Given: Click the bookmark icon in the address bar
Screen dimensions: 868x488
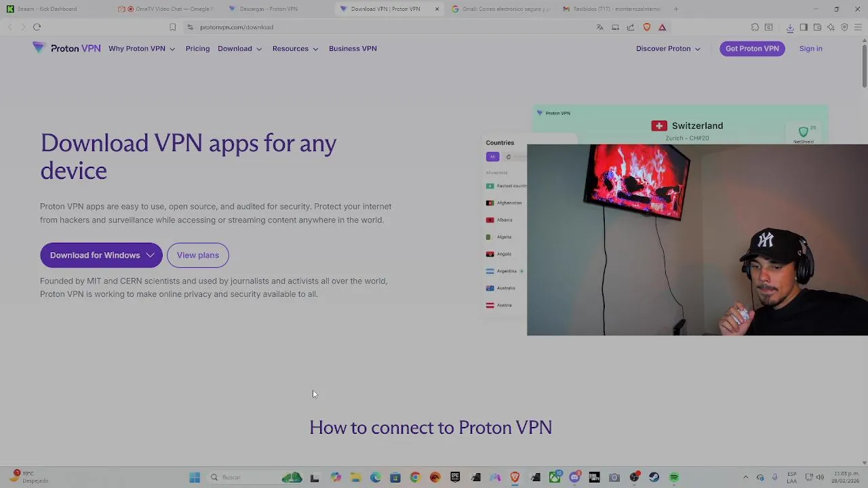Looking at the screenshot, I should click(172, 27).
